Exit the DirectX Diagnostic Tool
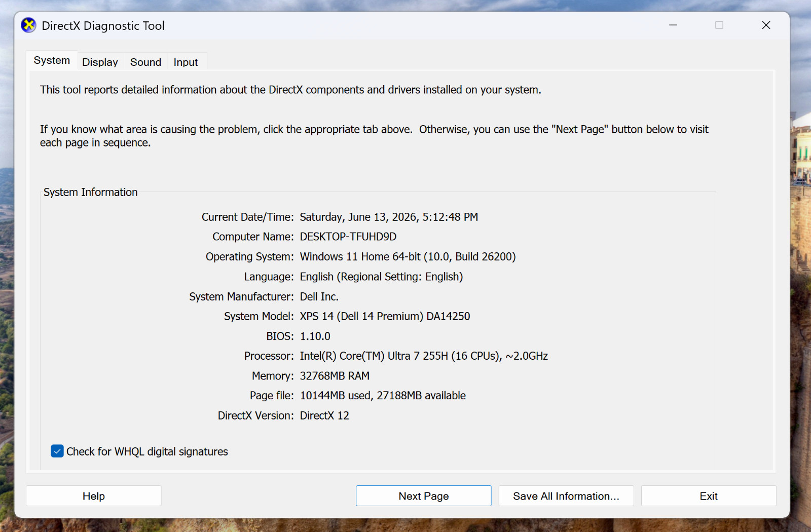Viewport: 811px width, 532px height. coord(709,496)
